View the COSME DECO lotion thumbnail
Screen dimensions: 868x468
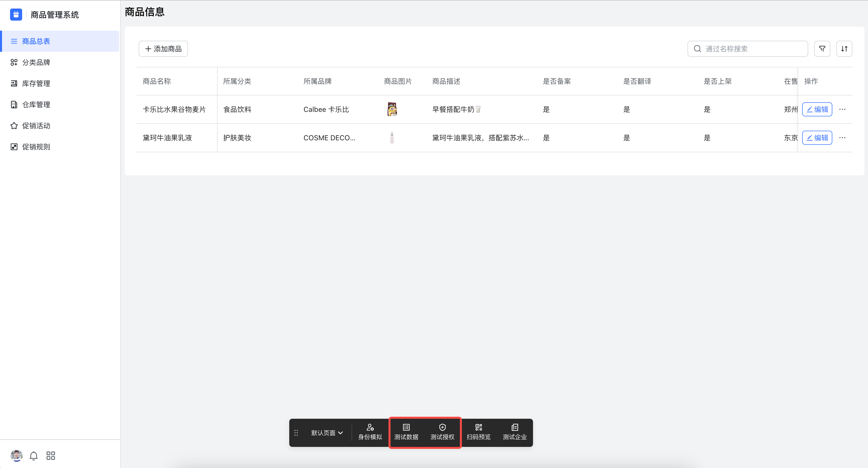[392, 137]
